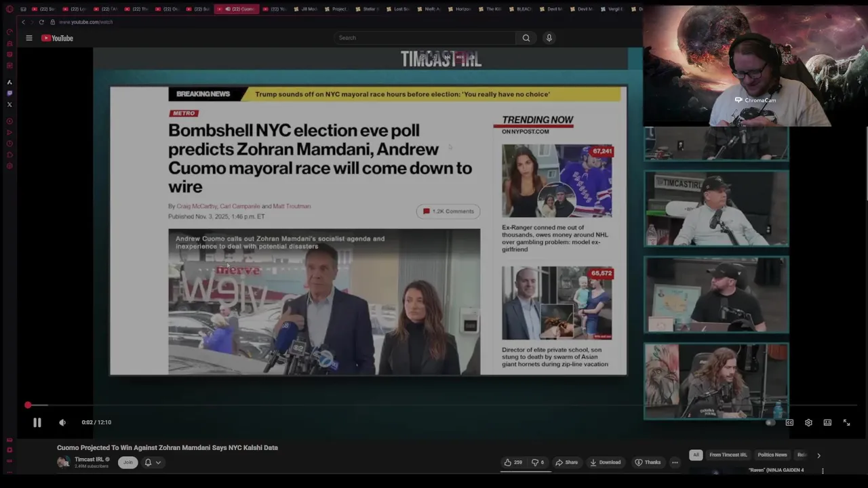Viewport: 868px width, 488px height.
Task: Go forward in browser history
Action: pyautogui.click(x=31, y=22)
